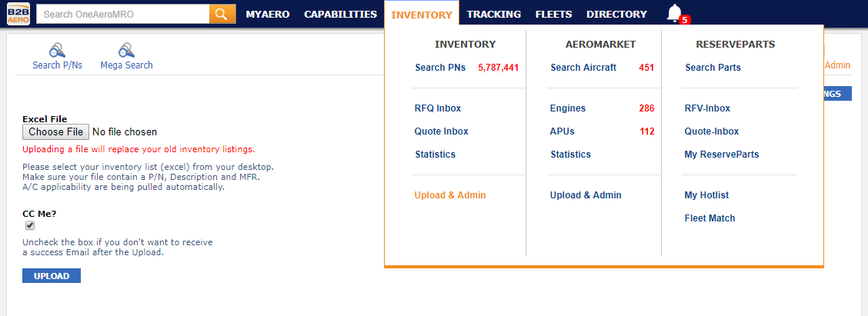868x316 pixels.
Task: Click the 'CC Me?' label
Action: 39,213
